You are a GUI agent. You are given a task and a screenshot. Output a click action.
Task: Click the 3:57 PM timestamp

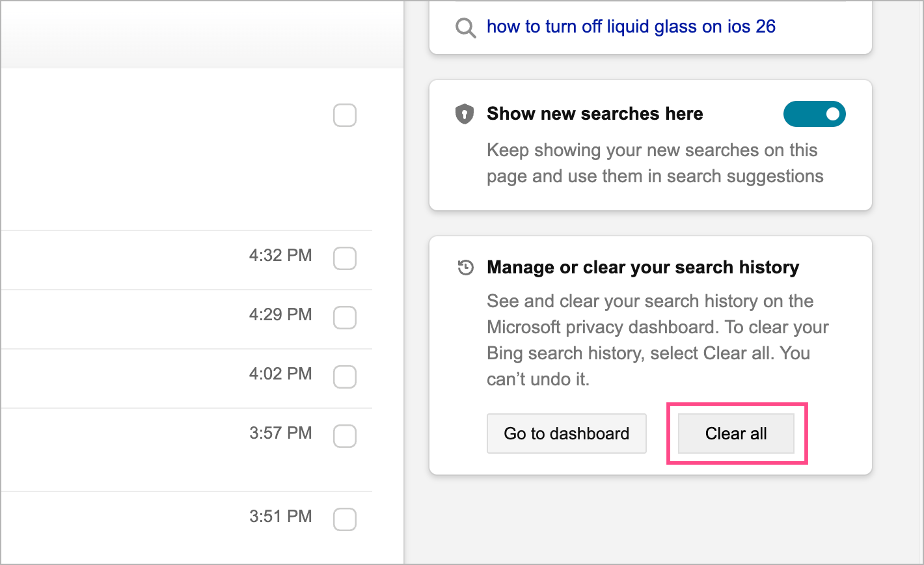point(280,433)
